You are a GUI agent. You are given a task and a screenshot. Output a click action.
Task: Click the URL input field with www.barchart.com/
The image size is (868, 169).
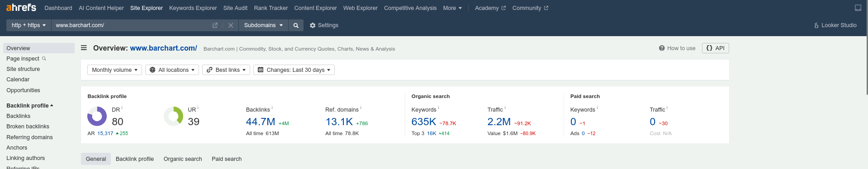click(x=131, y=25)
